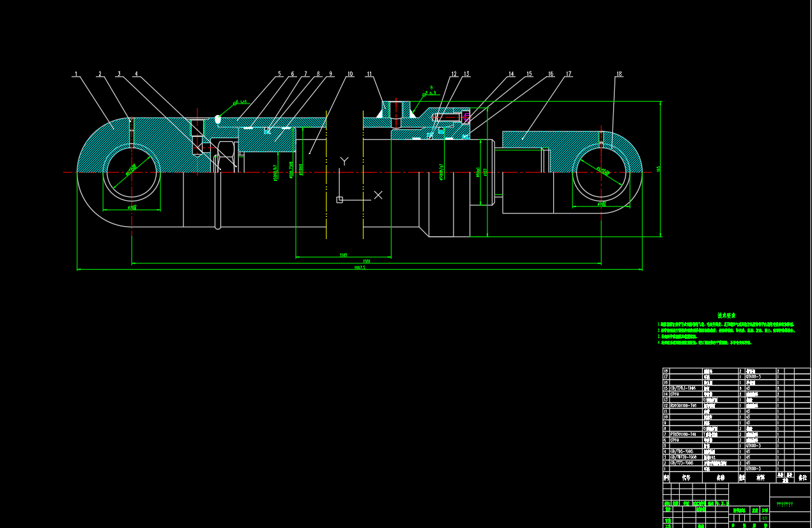Select the X axis label of UCS icon
The width and height of the screenshot is (812, 528).
(378, 195)
